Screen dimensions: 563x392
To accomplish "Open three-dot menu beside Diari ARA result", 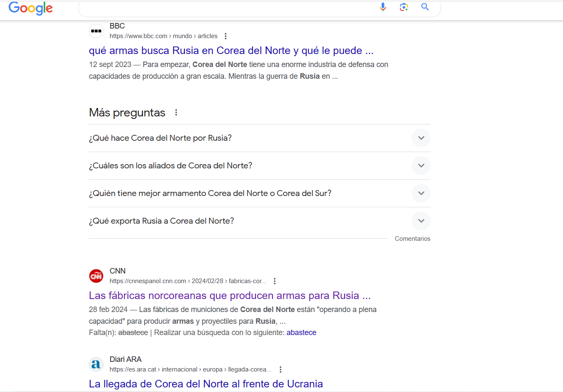I will [280, 369].
